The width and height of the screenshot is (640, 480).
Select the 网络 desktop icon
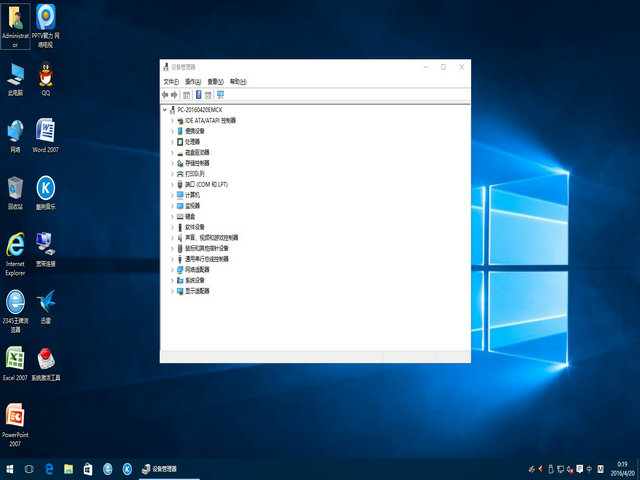click(16, 136)
